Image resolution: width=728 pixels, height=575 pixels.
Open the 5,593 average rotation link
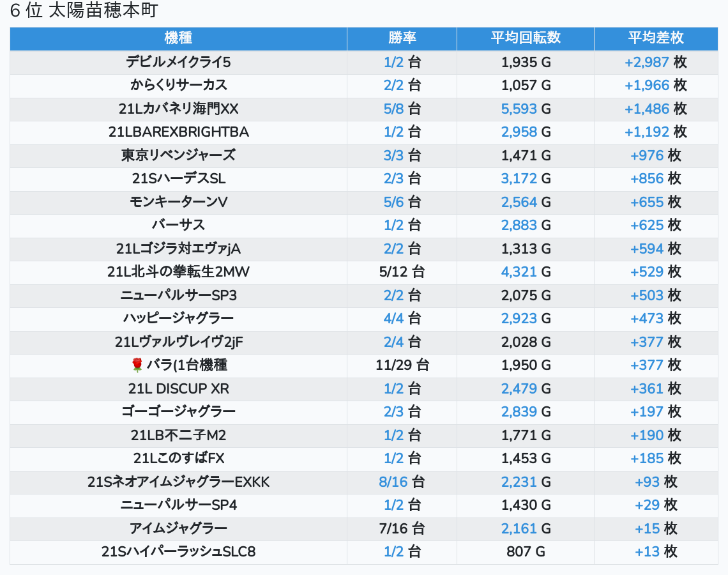[519, 109]
